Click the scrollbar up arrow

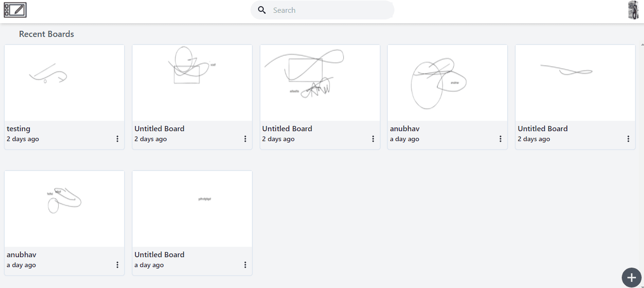tap(642, 45)
